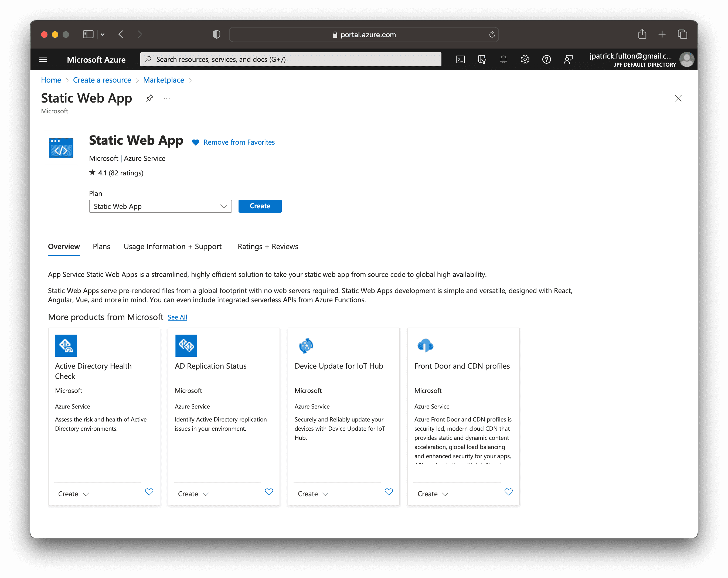Go to Home breadcrumb
The width and height of the screenshot is (728, 578).
click(51, 80)
